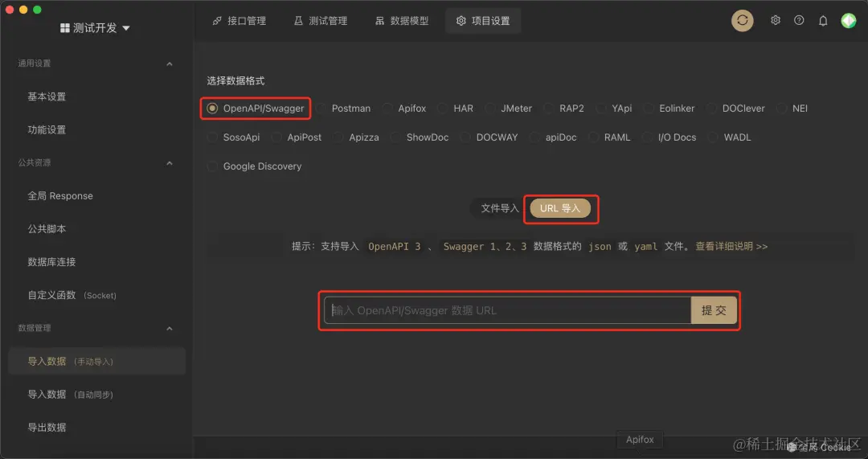Image resolution: width=868 pixels, height=459 pixels.
Task: Select the JMeter format radio button
Action: pos(490,108)
